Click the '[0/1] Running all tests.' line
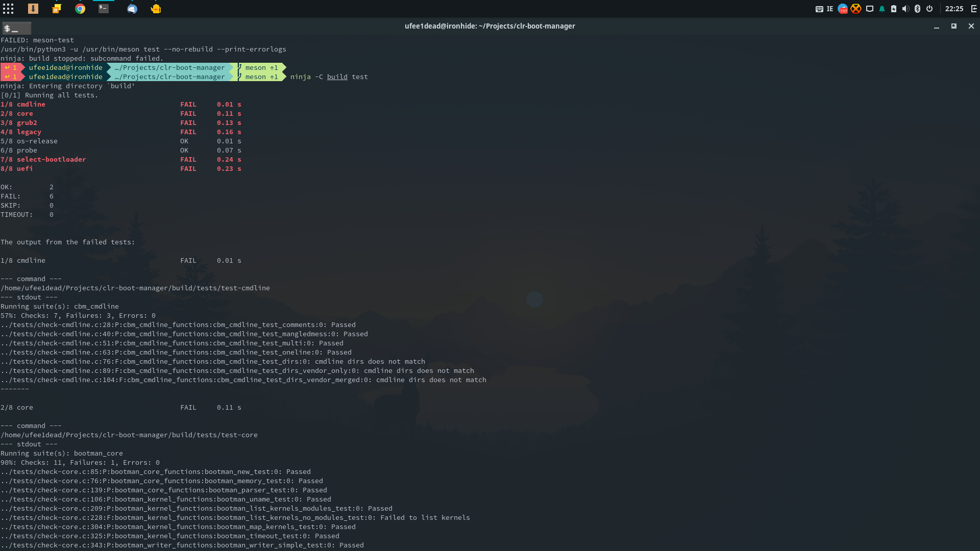This screenshot has height=551, width=980. coord(50,95)
